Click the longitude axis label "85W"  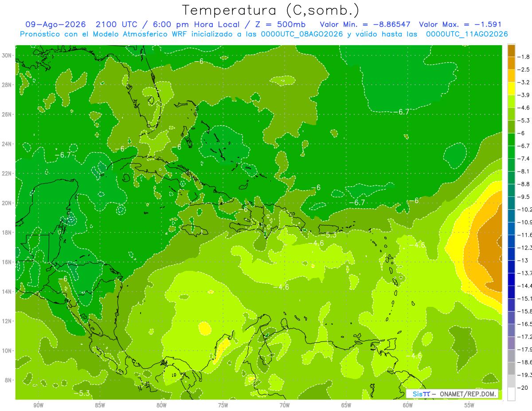tap(100, 405)
